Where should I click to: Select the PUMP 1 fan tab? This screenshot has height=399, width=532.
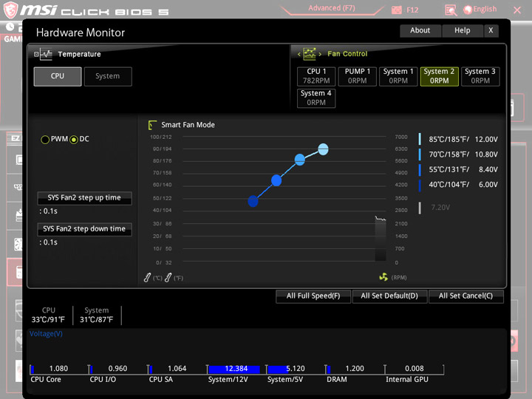358,76
